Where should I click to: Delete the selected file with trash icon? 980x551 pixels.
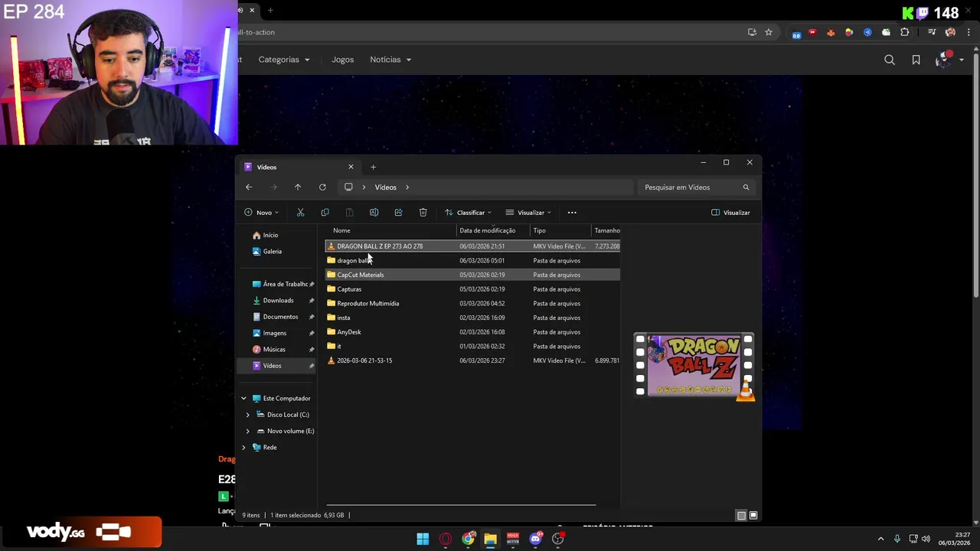pos(423,212)
